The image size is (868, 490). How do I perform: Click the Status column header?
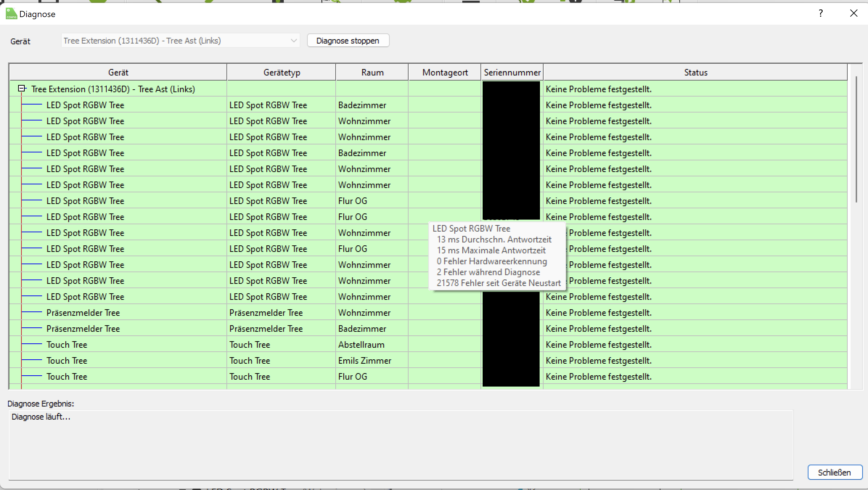695,72
